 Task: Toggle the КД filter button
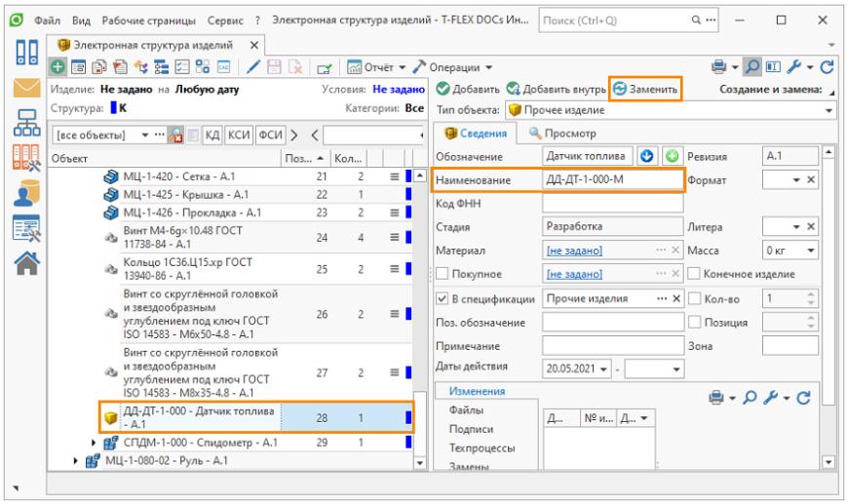[x=212, y=135]
